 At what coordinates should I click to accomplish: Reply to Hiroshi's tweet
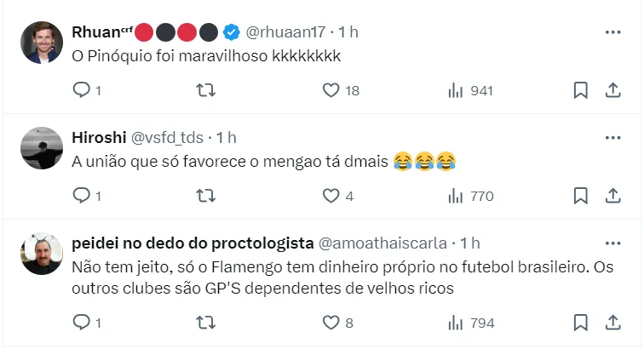[x=82, y=196]
